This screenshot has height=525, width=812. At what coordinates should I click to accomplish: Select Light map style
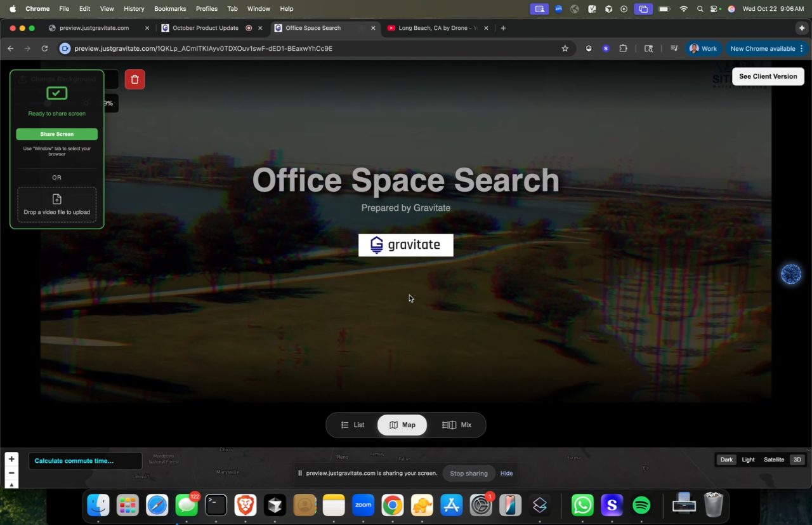(749, 460)
